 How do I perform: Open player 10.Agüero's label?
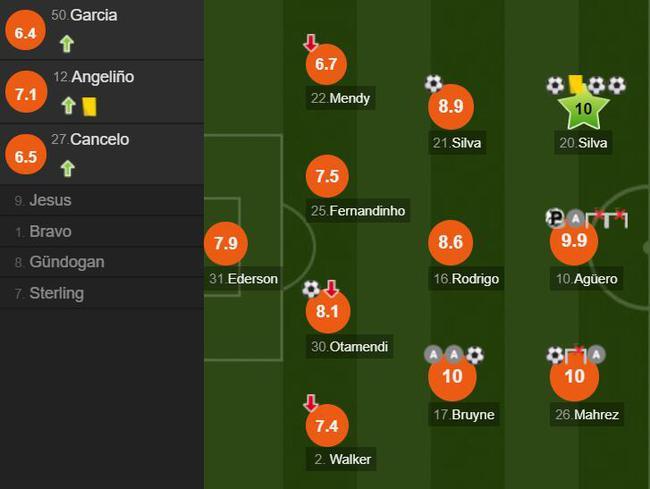[x=587, y=279]
